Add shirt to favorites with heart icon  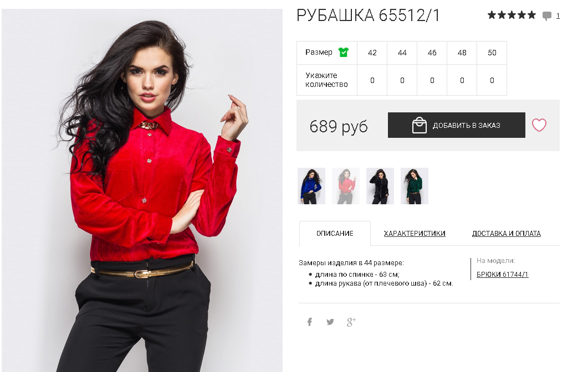539,125
